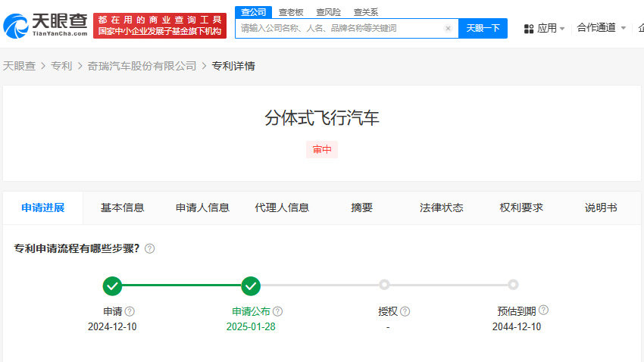Open the 申请人信息 tab
The height and width of the screenshot is (362, 644).
pos(202,208)
